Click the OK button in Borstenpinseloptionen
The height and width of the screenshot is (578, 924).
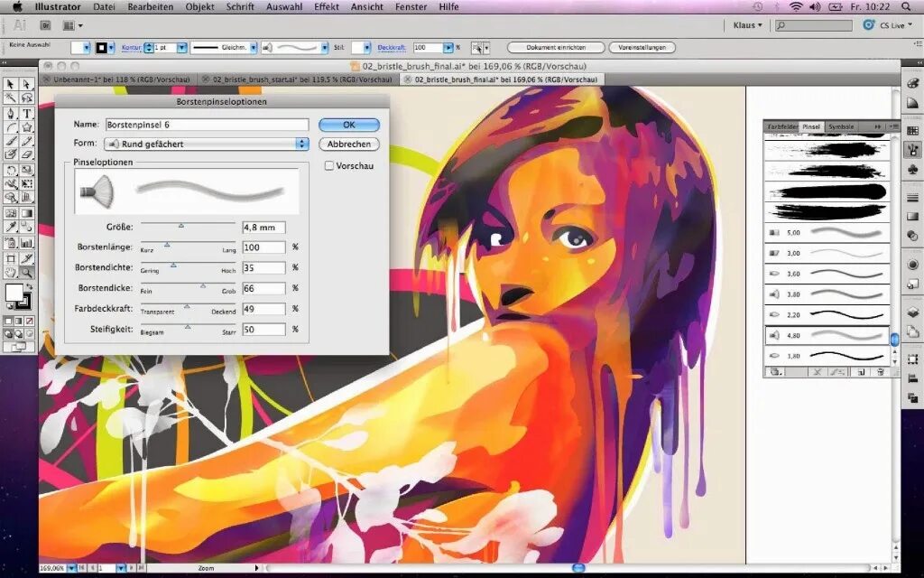348,125
